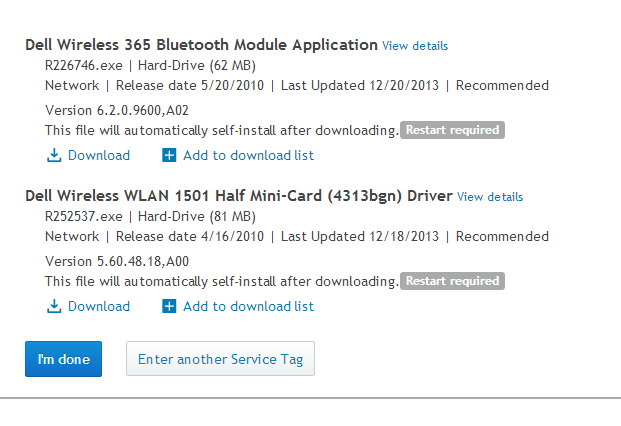Click the download arrow icon for WLAN 1501 Driver
621x426 pixels.
pos(54,306)
